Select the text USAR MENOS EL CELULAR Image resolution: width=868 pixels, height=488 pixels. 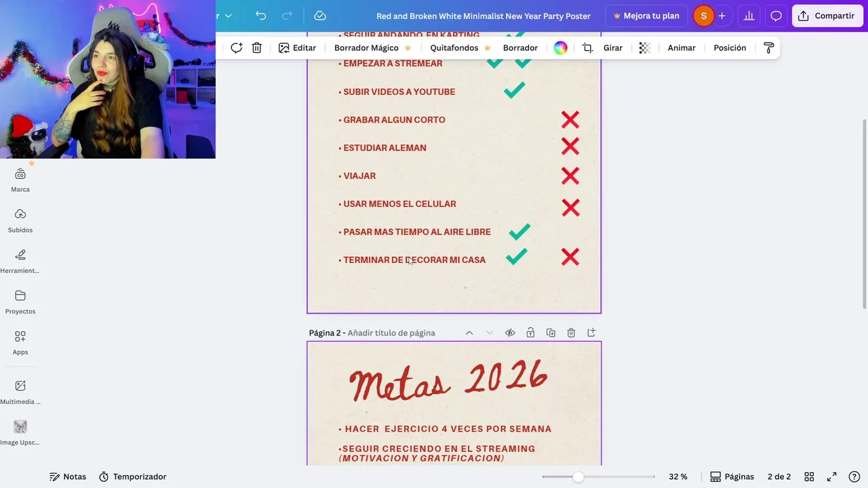[399, 204]
